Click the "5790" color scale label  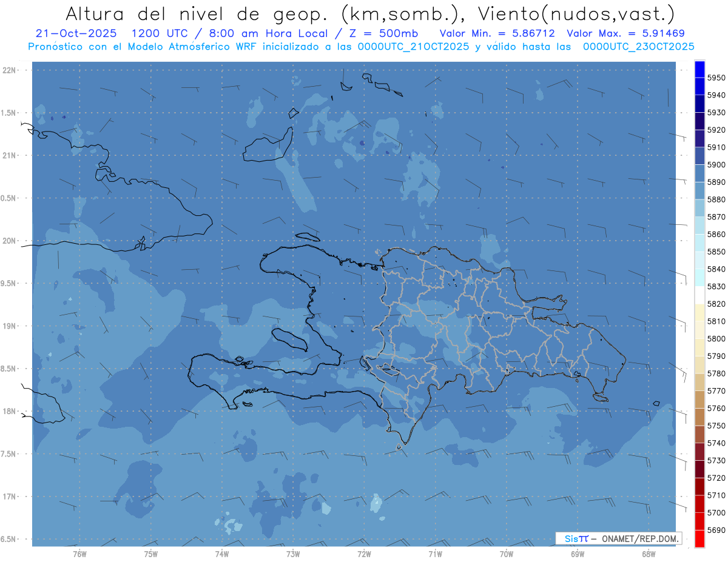[x=716, y=356]
